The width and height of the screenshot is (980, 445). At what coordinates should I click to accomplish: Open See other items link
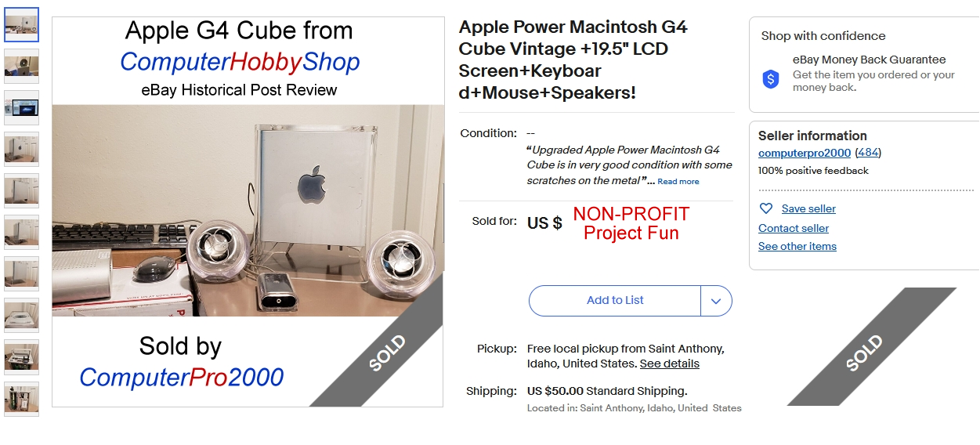[x=797, y=247]
